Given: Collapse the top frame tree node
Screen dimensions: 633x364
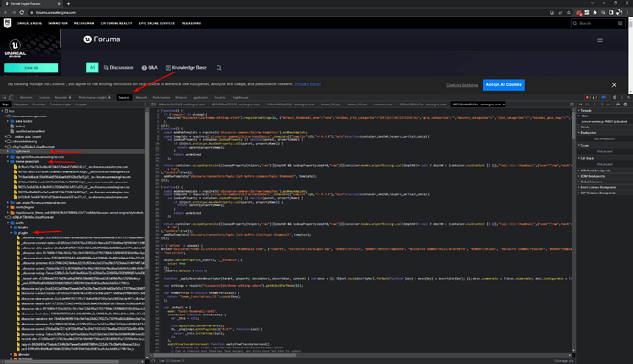Looking at the screenshot, I should [x=2, y=111].
